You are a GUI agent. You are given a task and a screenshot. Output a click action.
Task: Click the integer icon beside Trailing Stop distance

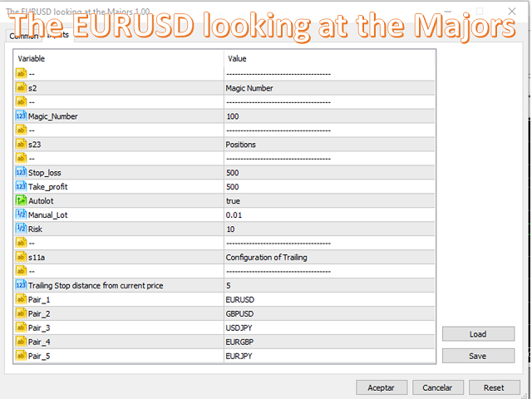click(x=21, y=285)
